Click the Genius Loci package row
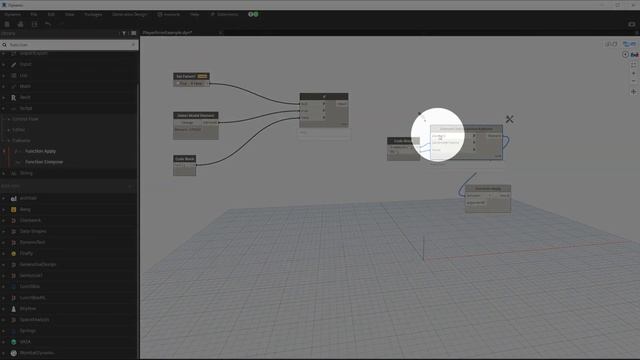 69,276
